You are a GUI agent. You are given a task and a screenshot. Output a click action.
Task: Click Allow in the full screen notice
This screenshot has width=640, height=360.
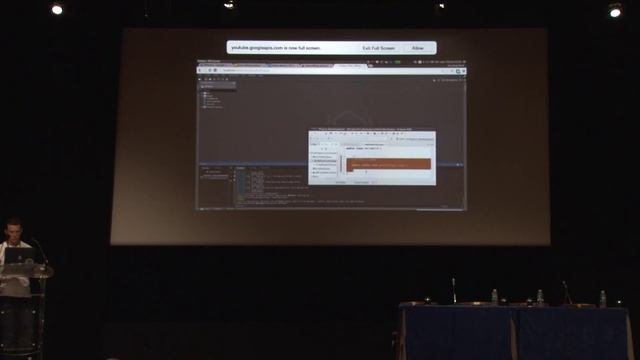pos(418,48)
